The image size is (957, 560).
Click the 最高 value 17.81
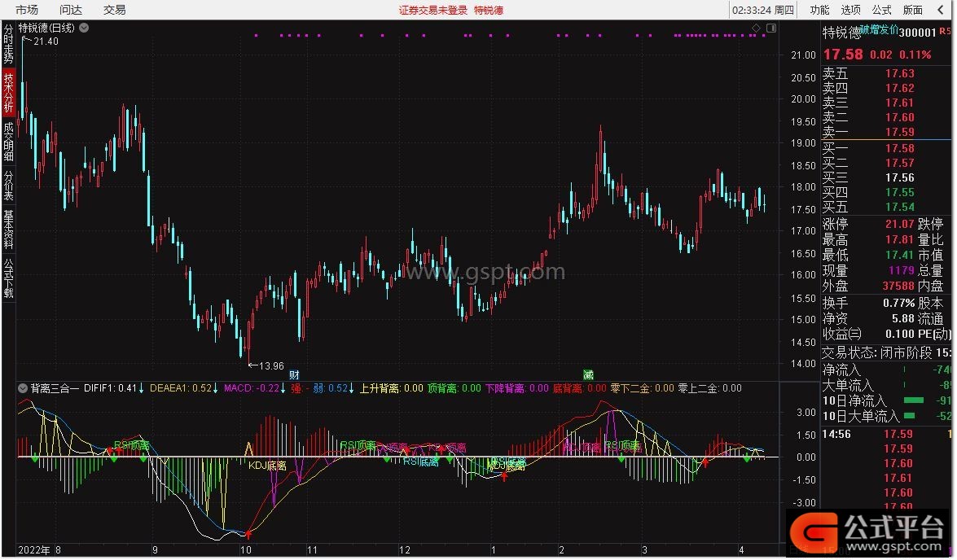(x=900, y=240)
